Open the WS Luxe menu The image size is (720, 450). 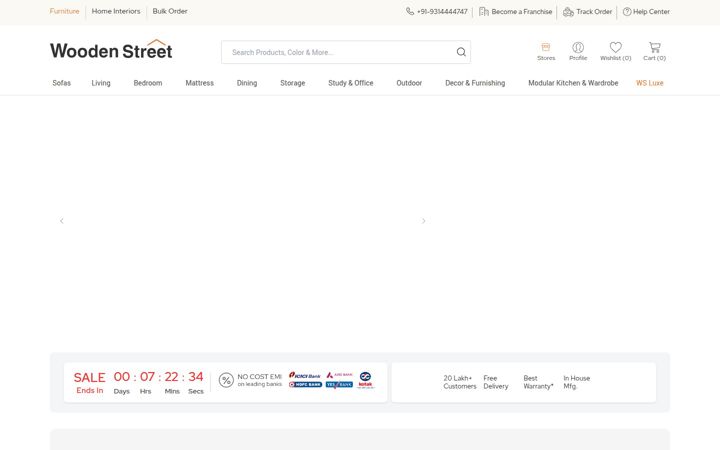(650, 83)
